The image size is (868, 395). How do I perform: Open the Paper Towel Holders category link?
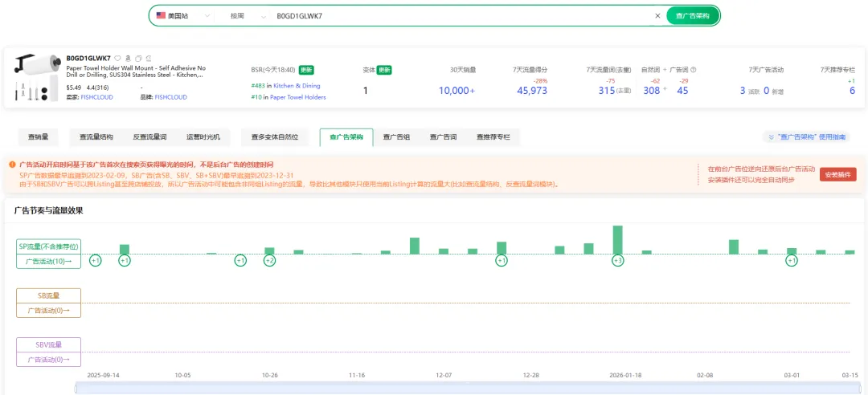tap(297, 97)
